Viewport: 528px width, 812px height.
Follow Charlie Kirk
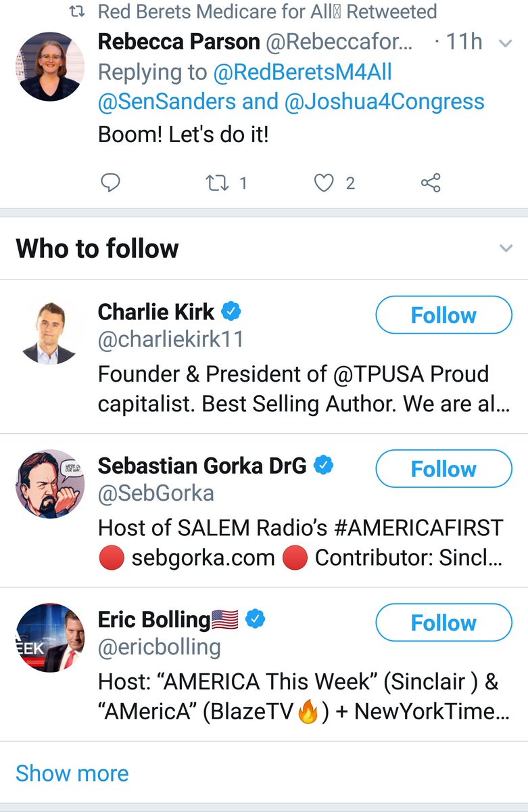pos(443,315)
